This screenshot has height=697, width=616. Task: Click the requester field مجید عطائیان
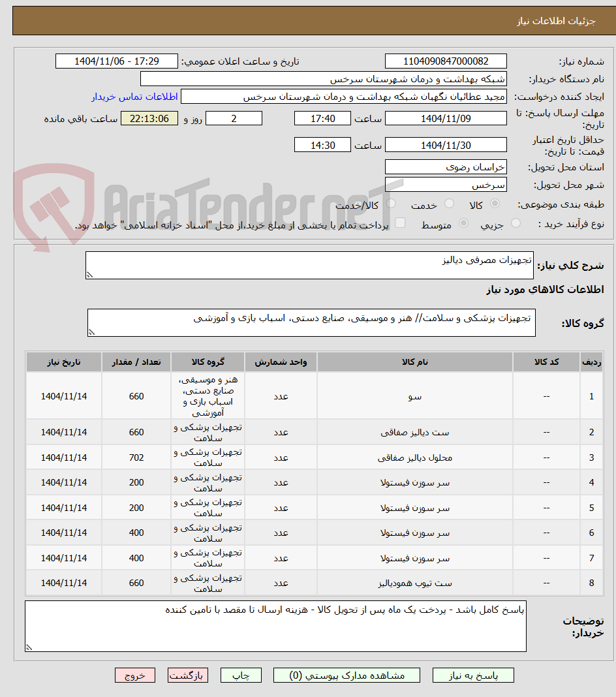[343, 97]
